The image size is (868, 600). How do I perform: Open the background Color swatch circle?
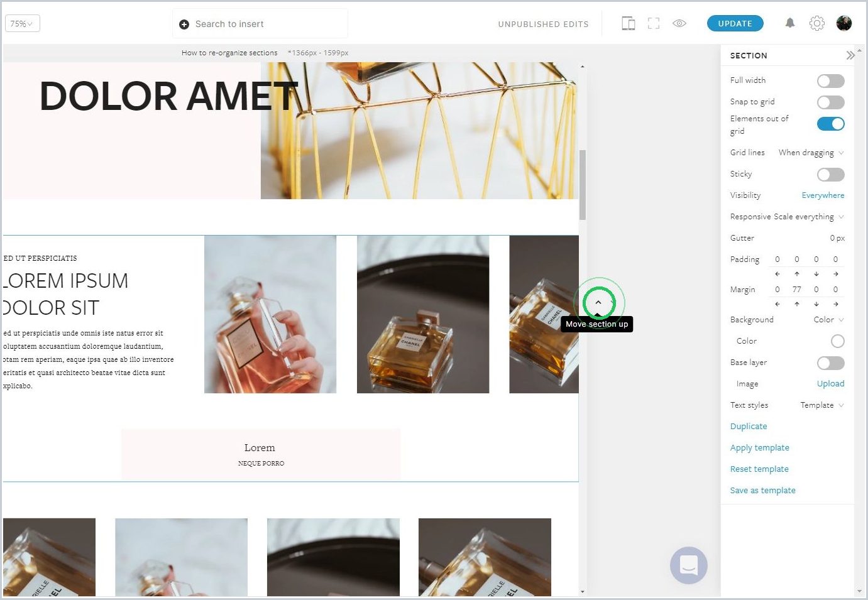[x=837, y=341]
